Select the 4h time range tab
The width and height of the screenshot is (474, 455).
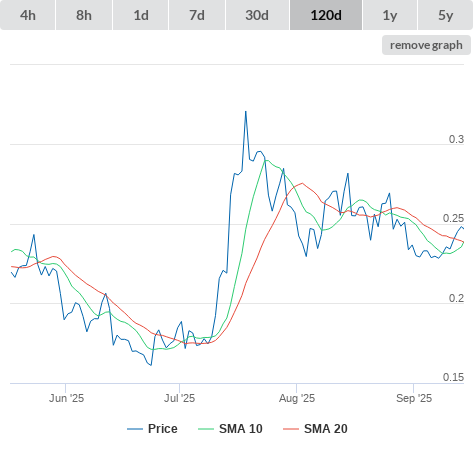click(28, 15)
